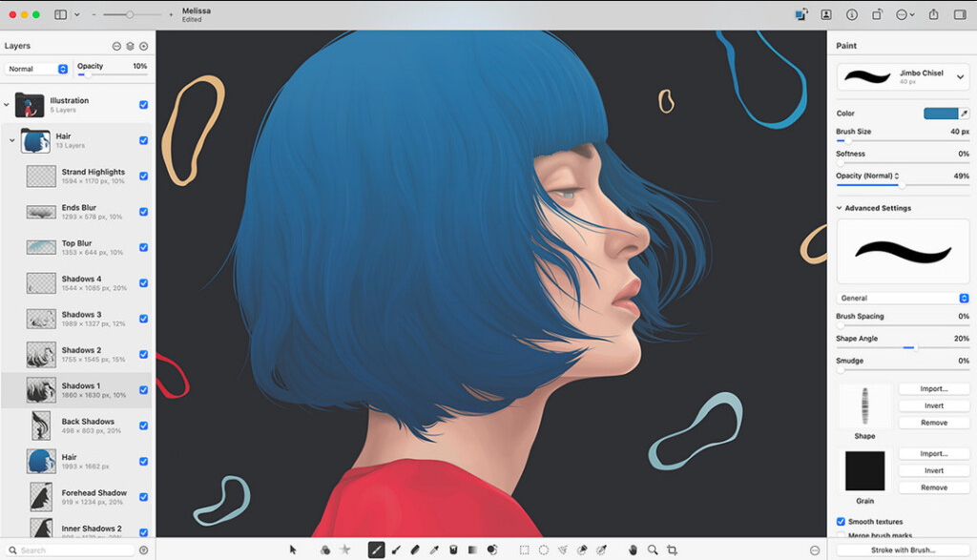The height and width of the screenshot is (560, 977).
Task: Select the Hand pan tool
Action: click(x=634, y=550)
